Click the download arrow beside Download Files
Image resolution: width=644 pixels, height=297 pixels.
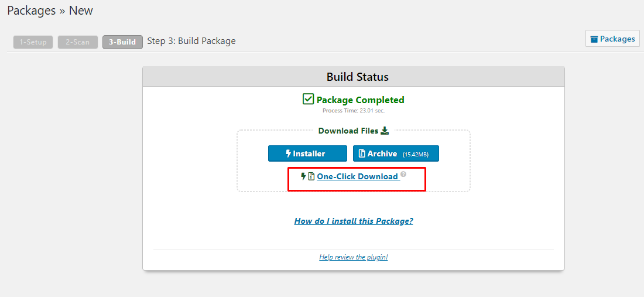(x=385, y=131)
